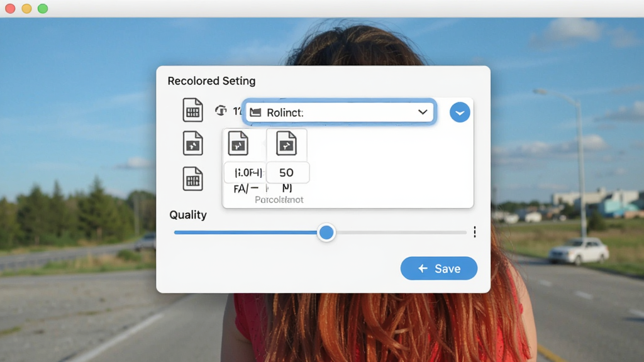Select the image document icon in the left column
Viewport: 644px width, 362px height.
click(x=192, y=143)
